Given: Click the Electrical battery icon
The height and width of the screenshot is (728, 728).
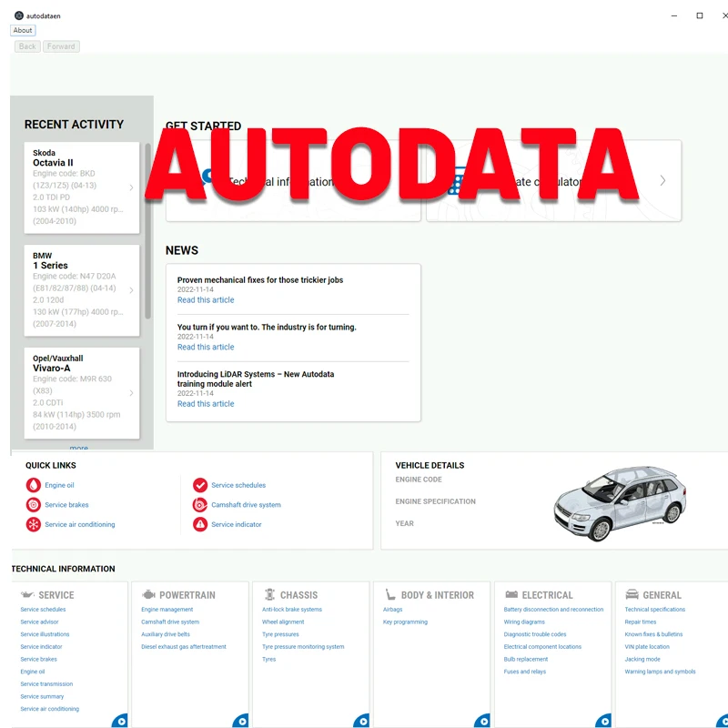Looking at the screenshot, I should coord(511,595).
